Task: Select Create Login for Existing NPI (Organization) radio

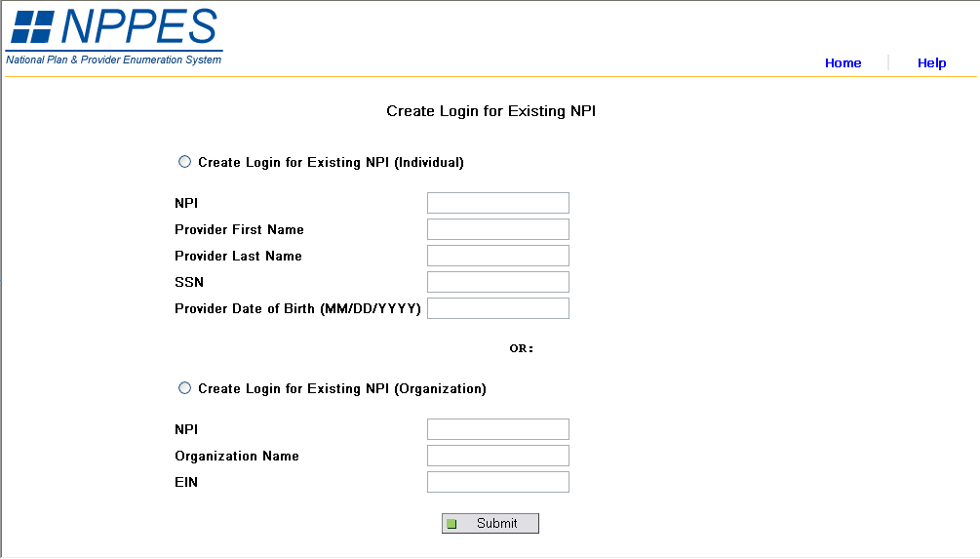Action: (x=184, y=388)
